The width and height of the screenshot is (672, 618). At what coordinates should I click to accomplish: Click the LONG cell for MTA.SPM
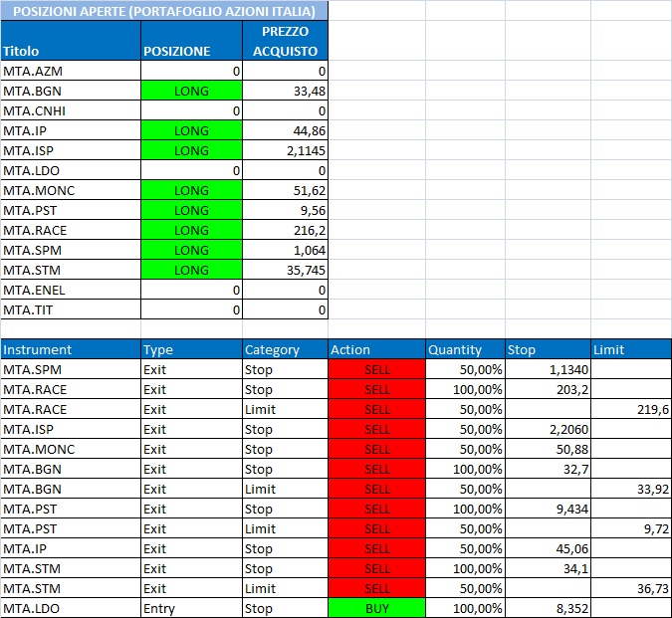tap(191, 250)
